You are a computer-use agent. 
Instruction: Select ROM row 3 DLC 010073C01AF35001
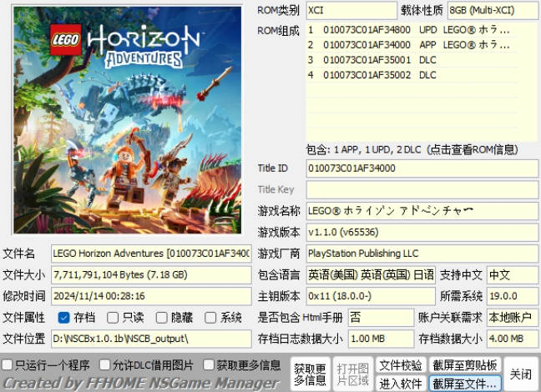(x=412, y=60)
